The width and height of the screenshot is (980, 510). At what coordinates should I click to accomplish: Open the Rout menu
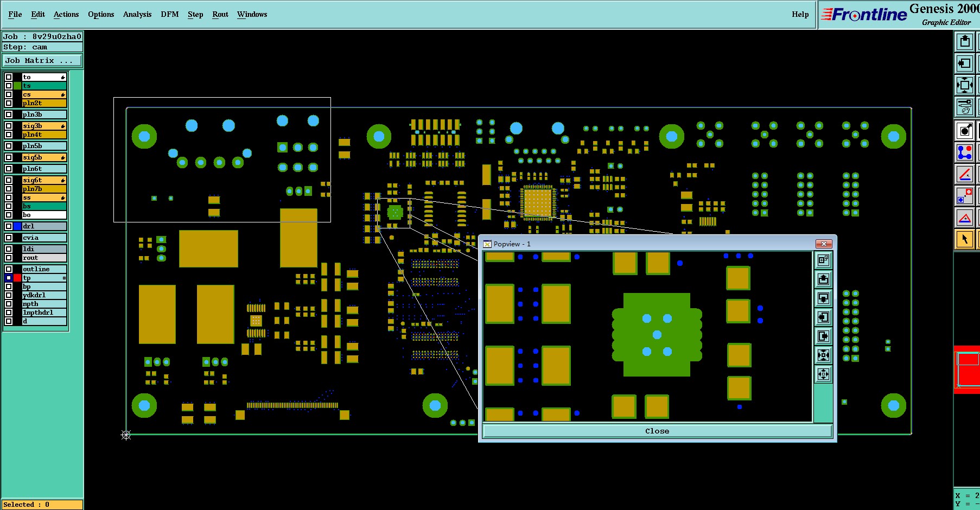pyautogui.click(x=220, y=14)
